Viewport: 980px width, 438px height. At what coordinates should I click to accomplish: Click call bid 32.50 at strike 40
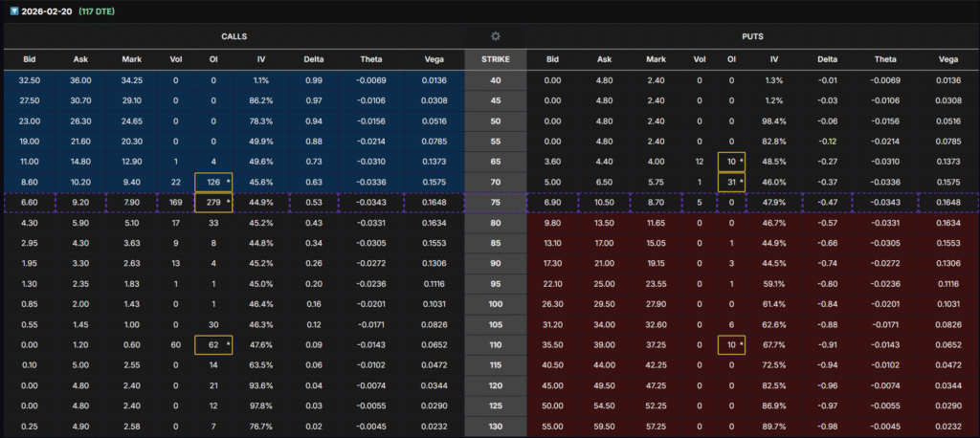point(29,80)
